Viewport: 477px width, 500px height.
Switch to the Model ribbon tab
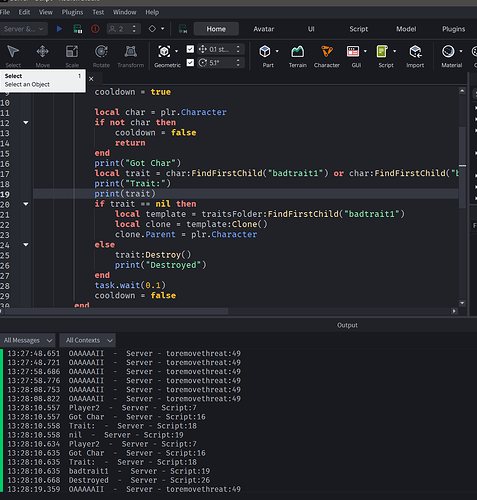tap(406, 29)
